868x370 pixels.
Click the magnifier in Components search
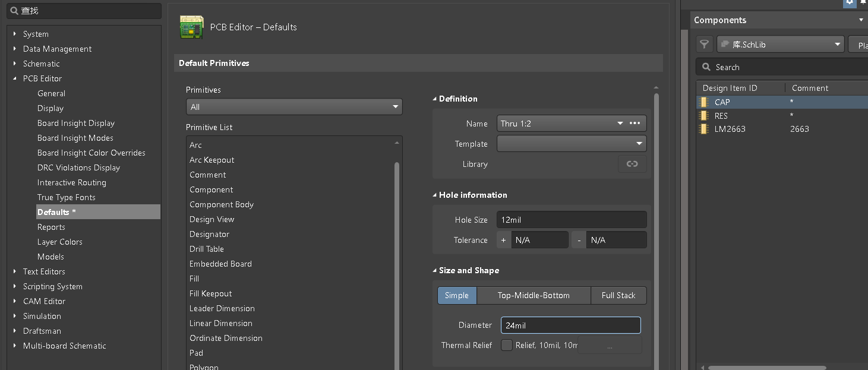click(706, 67)
